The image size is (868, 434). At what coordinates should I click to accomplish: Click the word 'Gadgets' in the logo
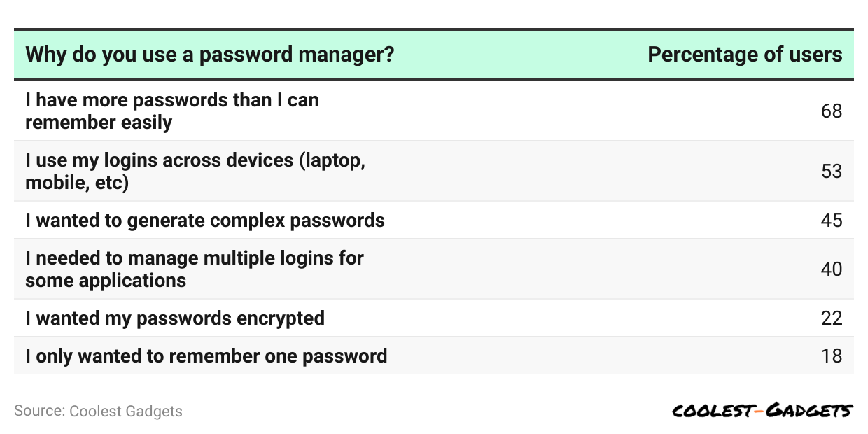click(x=809, y=411)
